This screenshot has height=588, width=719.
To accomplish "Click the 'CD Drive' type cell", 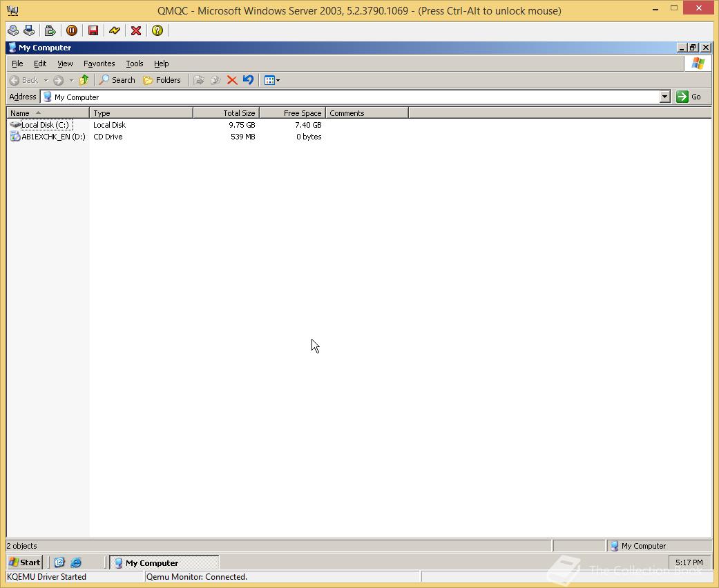I will 108,137.
